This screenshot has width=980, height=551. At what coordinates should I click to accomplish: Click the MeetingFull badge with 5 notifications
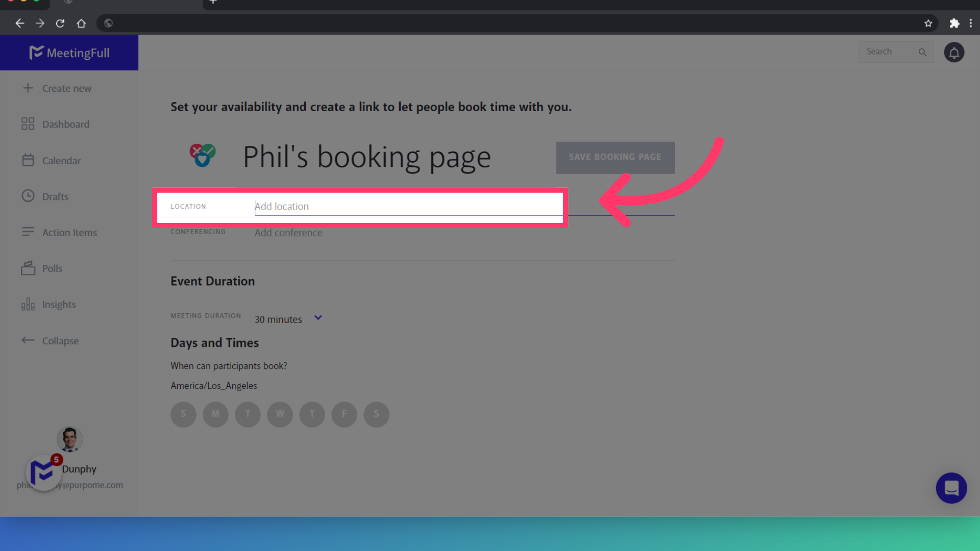44,472
